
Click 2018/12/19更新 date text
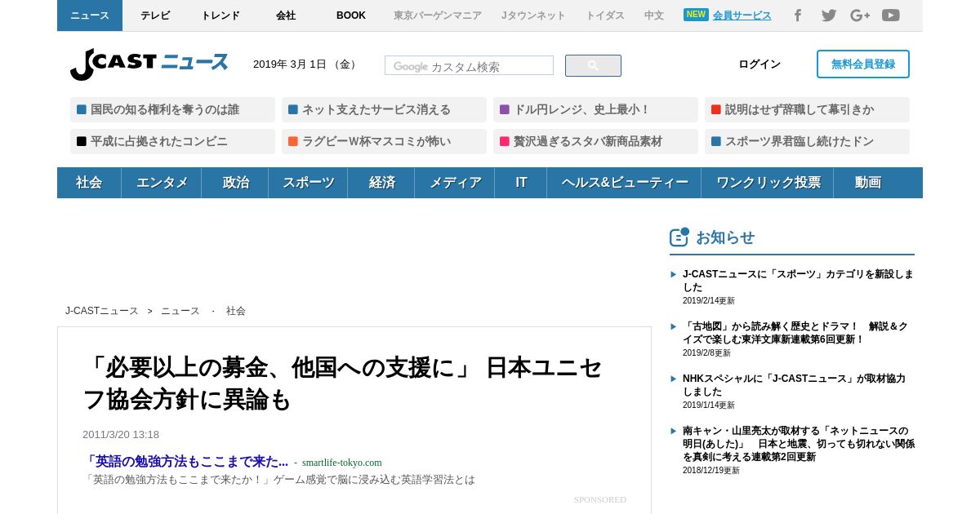click(x=711, y=471)
